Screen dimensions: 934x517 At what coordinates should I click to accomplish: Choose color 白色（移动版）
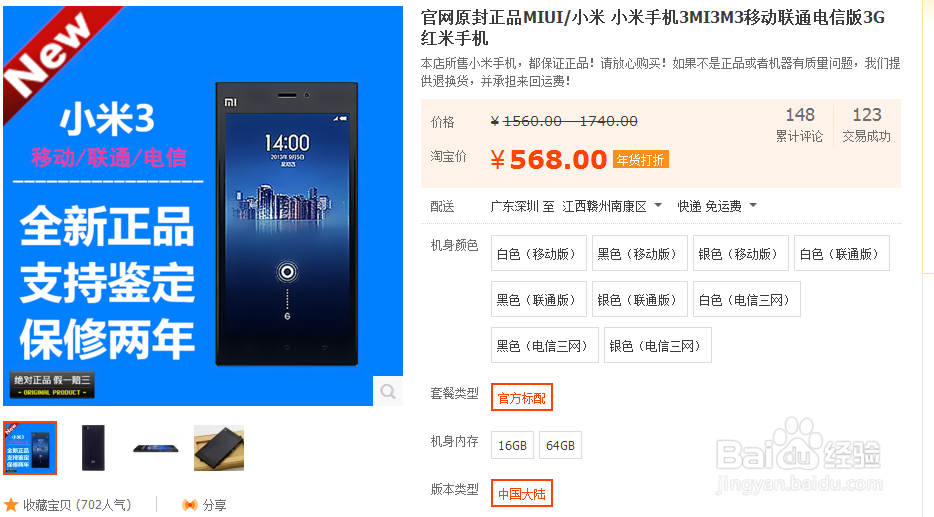(538, 253)
